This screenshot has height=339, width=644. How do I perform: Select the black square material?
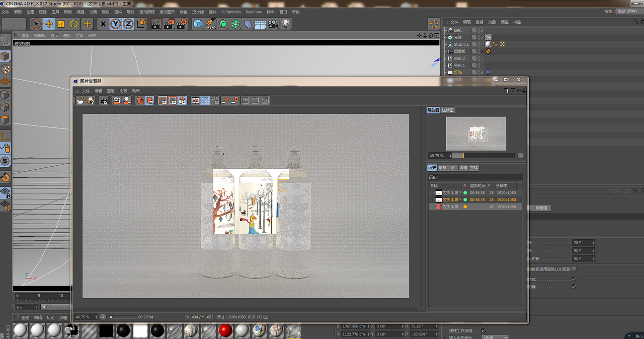[106, 331]
